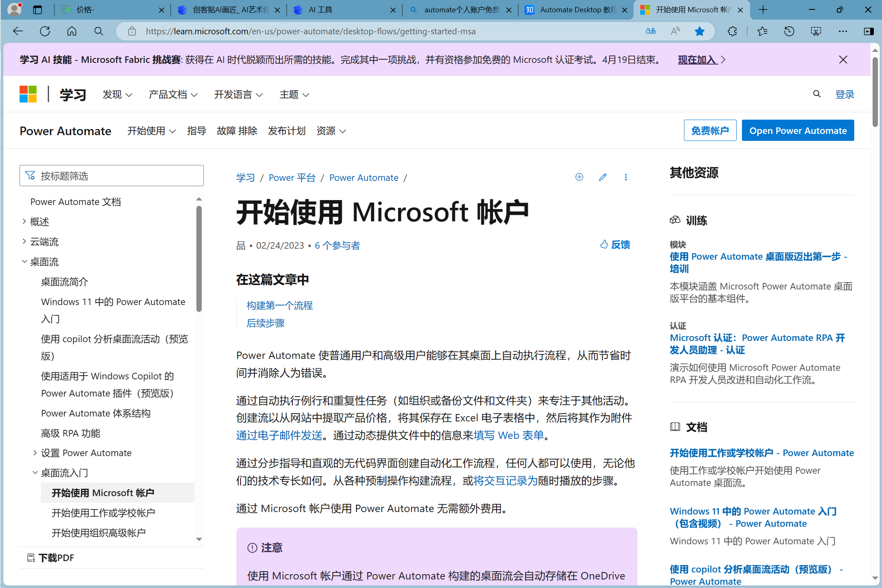Select 高级 RPA 功能 in tree
The image size is (882, 588).
(71, 433)
